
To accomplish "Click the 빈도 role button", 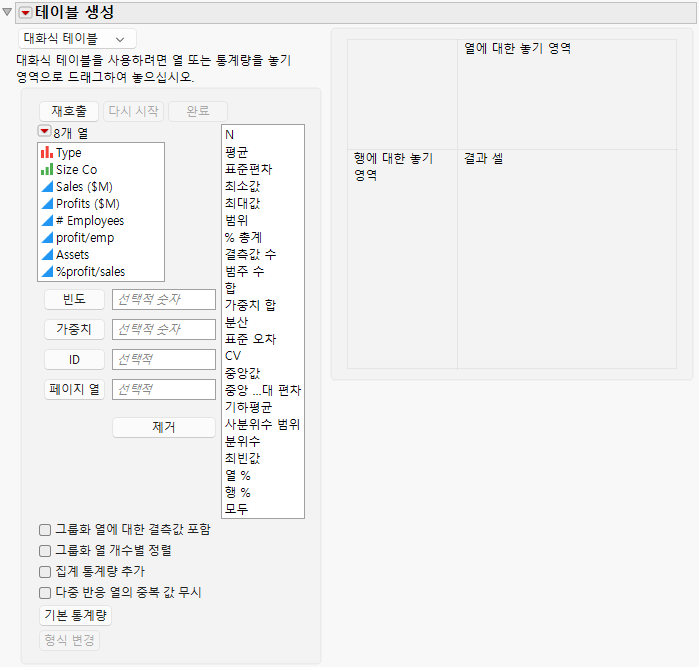I will pos(74,299).
